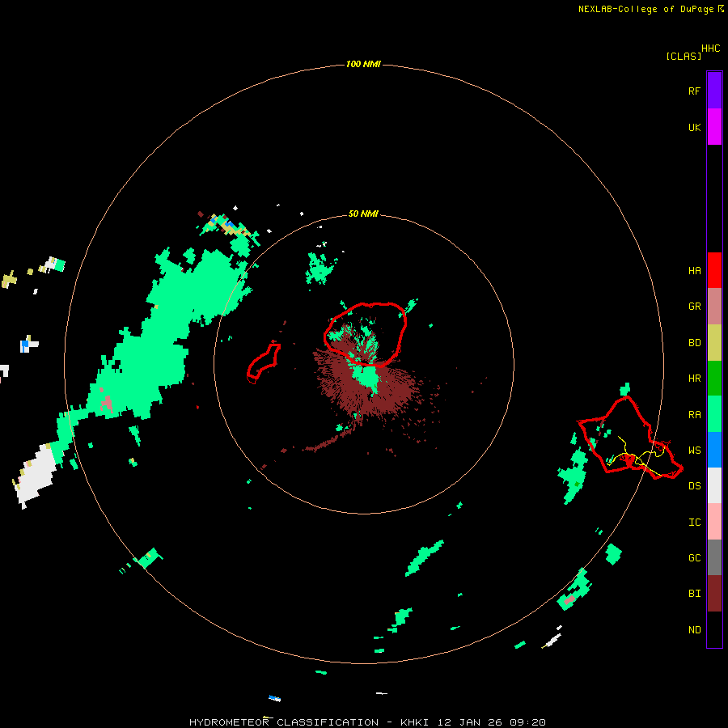Click the BI legend label
This screenshot has height=728, width=728.
click(x=694, y=594)
